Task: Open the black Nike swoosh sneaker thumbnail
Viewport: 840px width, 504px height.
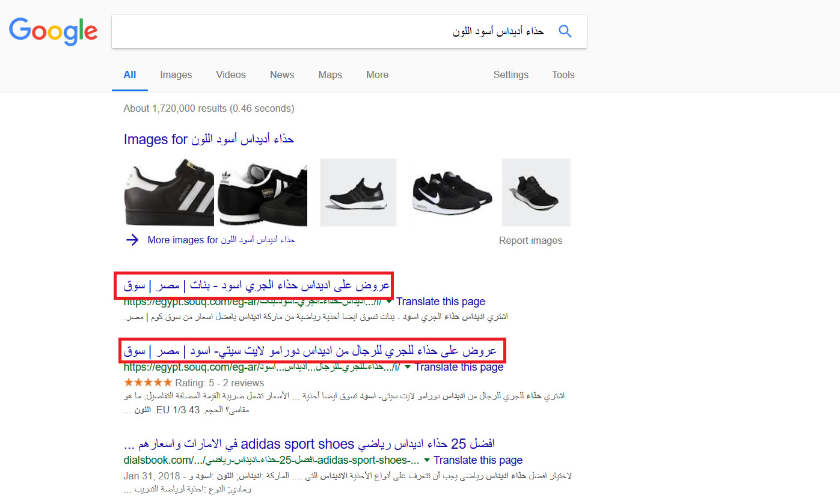Action: (451, 192)
